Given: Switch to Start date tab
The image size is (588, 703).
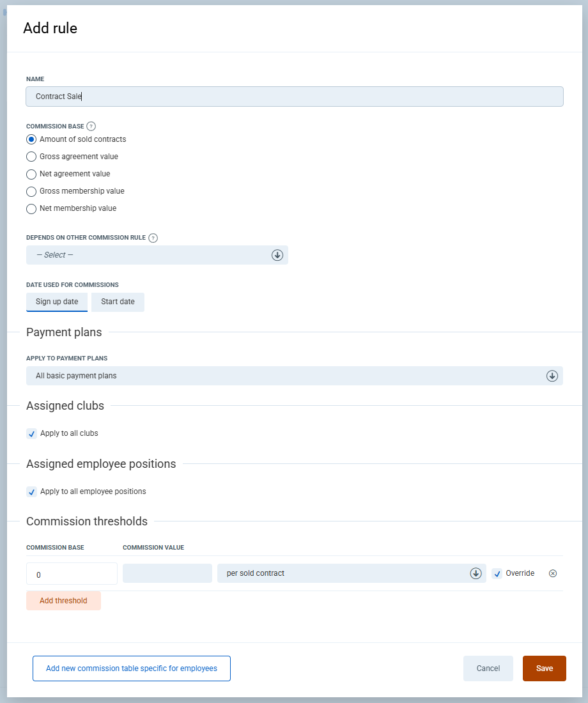Looking at the screenshot, I should [x=118, y=302].
